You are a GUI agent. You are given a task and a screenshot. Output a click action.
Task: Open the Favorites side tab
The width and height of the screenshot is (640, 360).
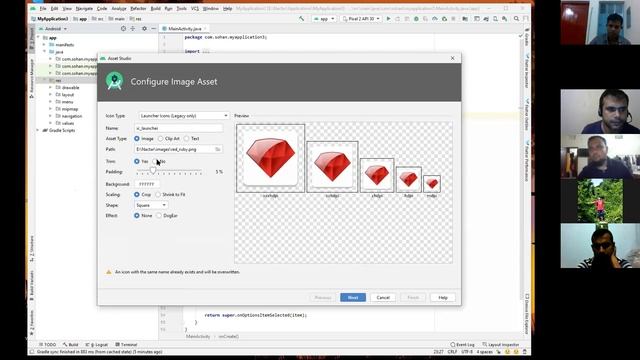pos(32,322)
